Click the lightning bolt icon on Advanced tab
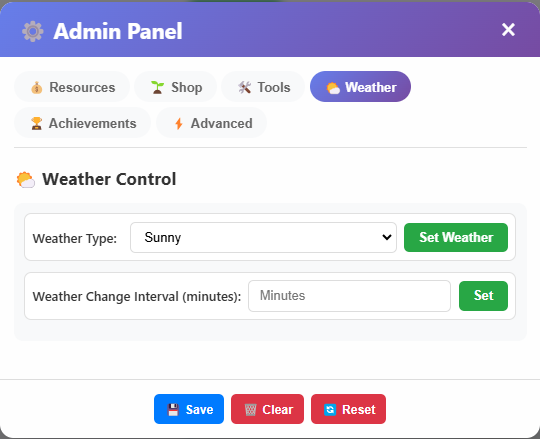 pyautogui.click(x=179, y=123)
